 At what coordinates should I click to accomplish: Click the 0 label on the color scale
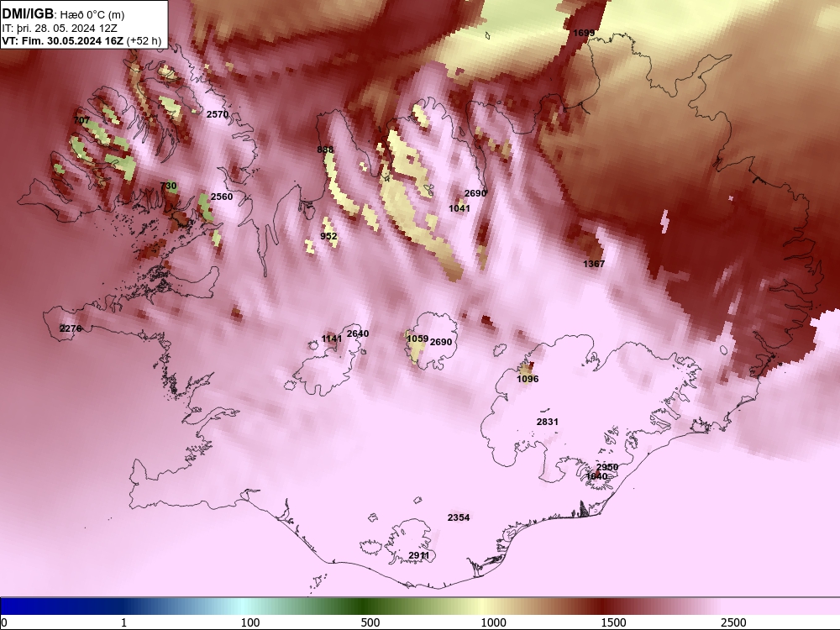[5, 622]
